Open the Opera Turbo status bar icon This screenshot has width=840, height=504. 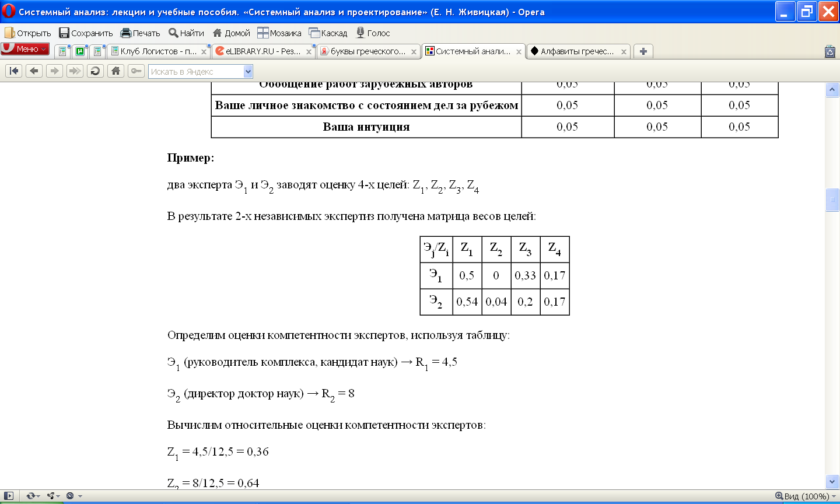[73, 496]
